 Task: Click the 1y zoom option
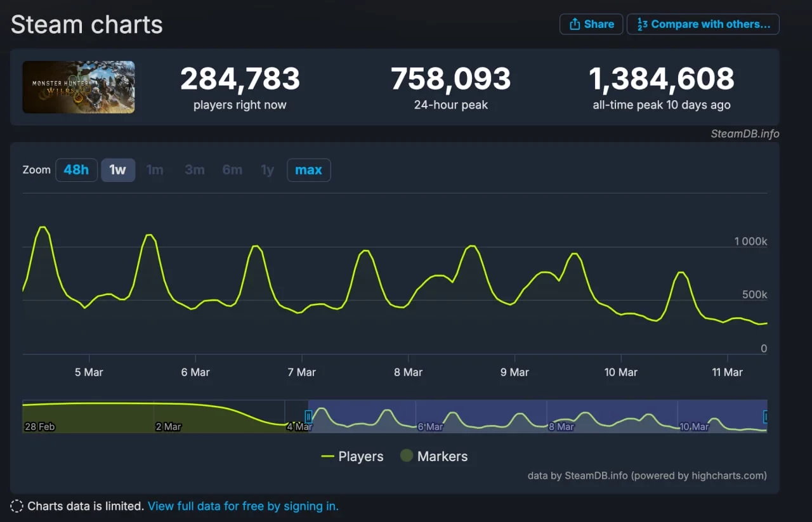click(267, 170)
